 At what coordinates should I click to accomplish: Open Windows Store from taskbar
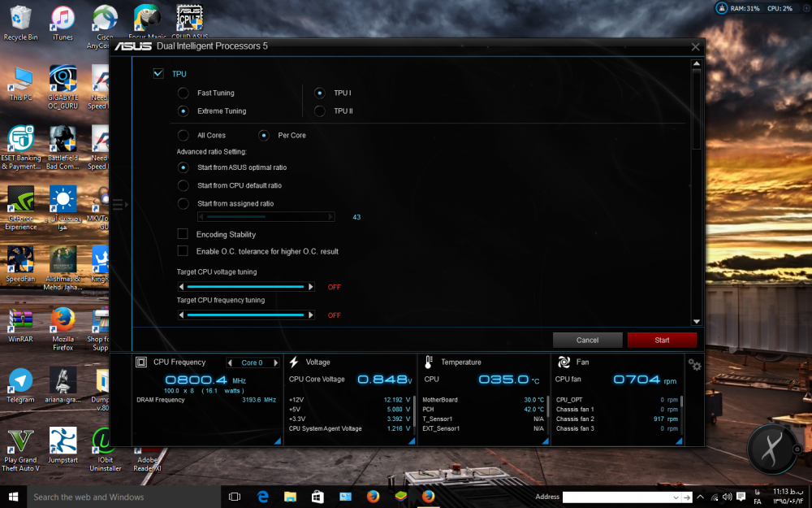317,497
